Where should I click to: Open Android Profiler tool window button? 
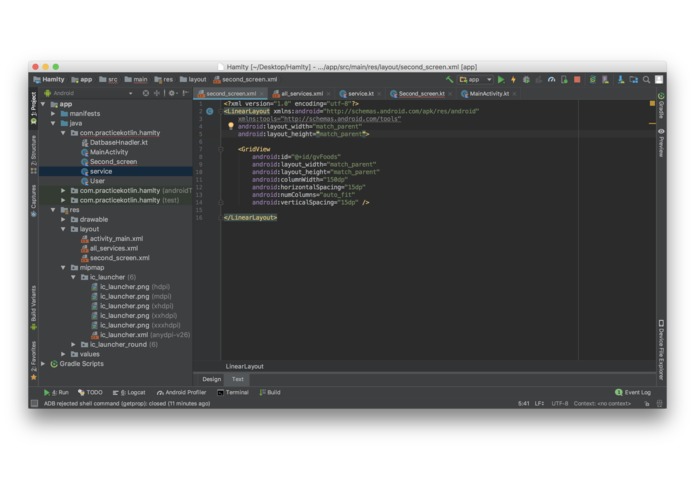pyautogui.click(x=182, y=392)
